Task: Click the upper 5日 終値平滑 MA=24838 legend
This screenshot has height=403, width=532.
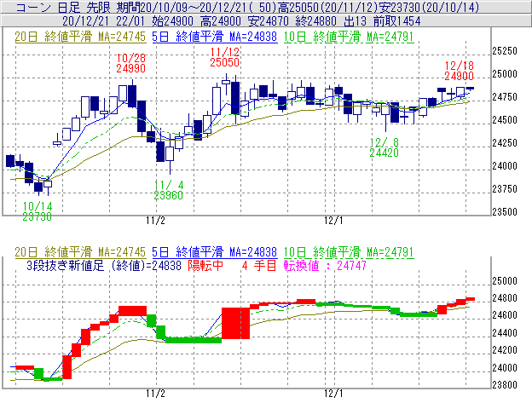Action: [x=215, y=37]
